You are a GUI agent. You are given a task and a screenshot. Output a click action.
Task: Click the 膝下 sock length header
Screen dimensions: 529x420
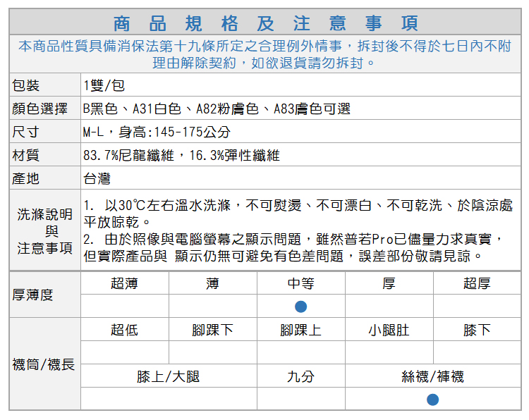477,330
